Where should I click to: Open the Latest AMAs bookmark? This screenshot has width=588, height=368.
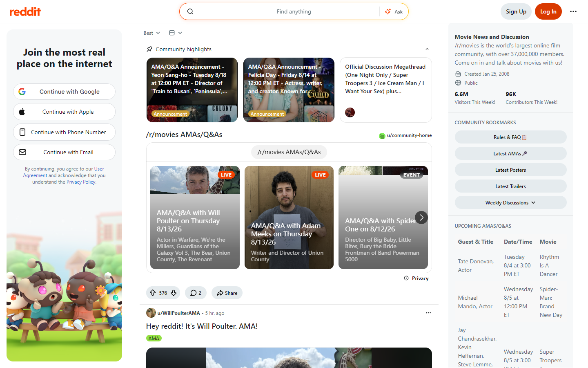pos(510,153)
